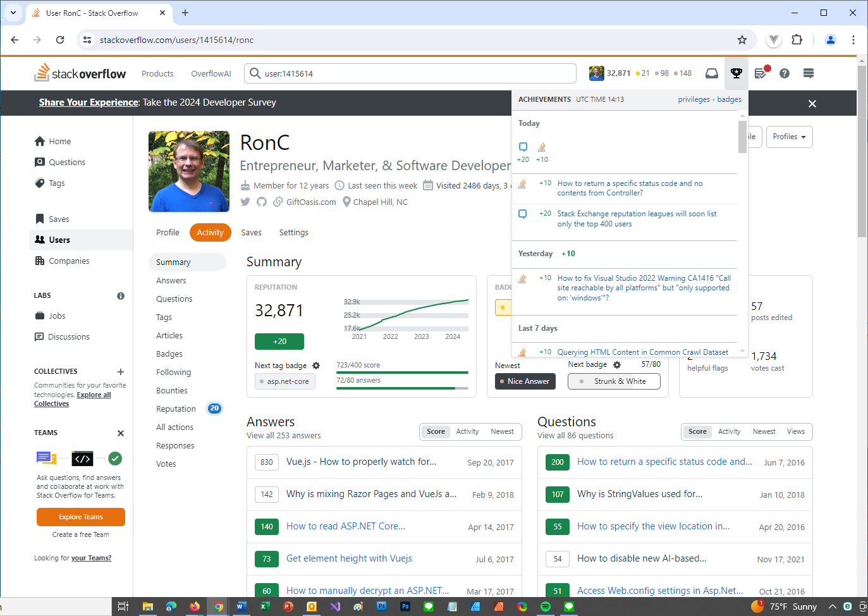Click the reputation history graph

(406, 319)
